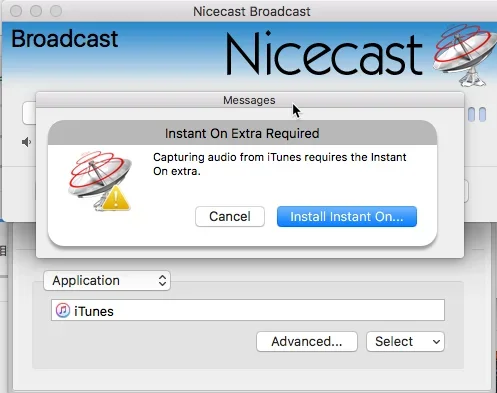Click the iTunes icon in source field
This screenshot has height=393, width=497.
[63, 311]
